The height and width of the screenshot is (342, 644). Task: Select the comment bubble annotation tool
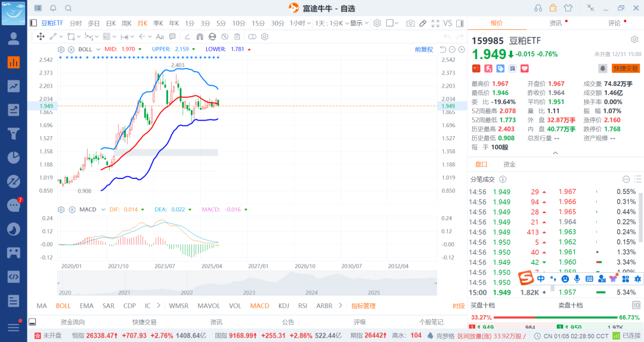(x=172, y=36)
